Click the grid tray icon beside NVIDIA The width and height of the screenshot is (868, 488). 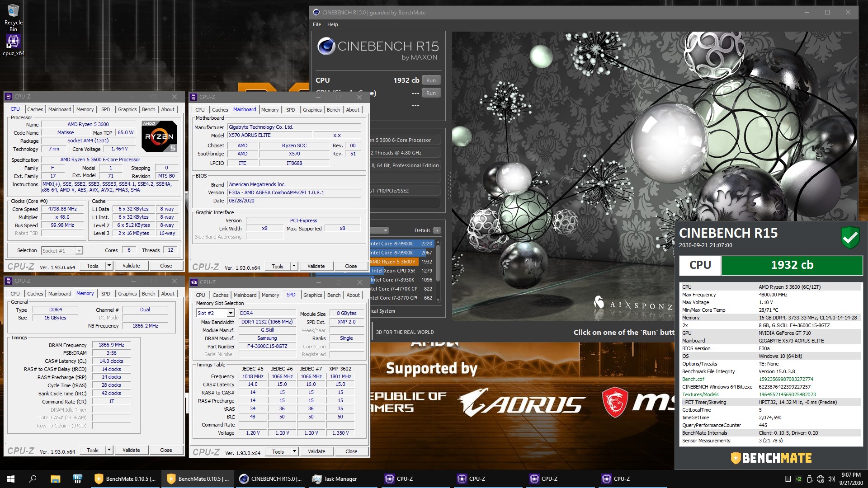pos(788,479)
